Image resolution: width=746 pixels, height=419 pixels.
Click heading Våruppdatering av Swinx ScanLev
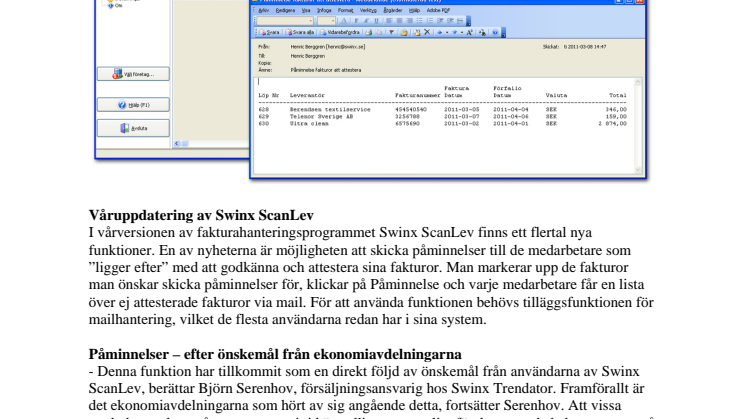tap(201, 215)
